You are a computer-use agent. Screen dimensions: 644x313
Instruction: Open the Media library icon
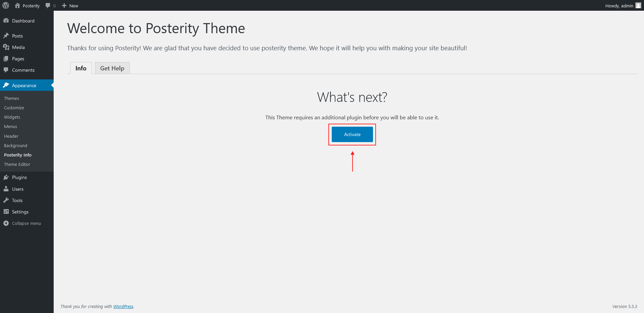6,47
